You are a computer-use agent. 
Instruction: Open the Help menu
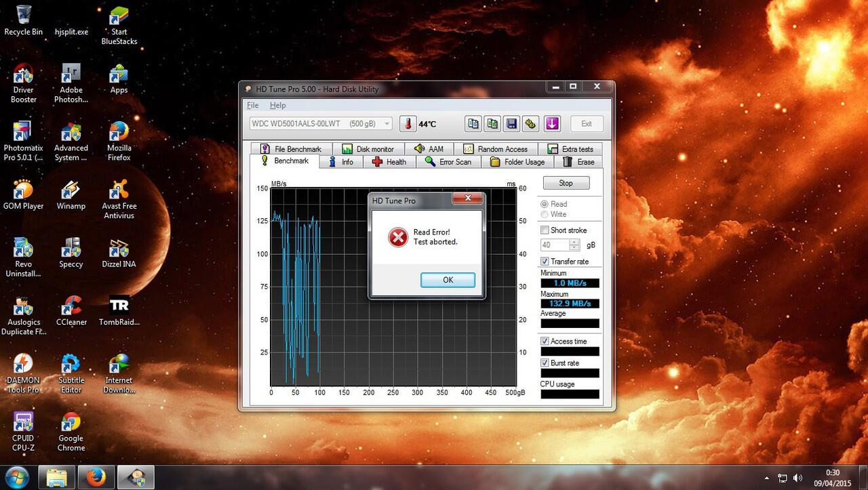pos(277,105)
